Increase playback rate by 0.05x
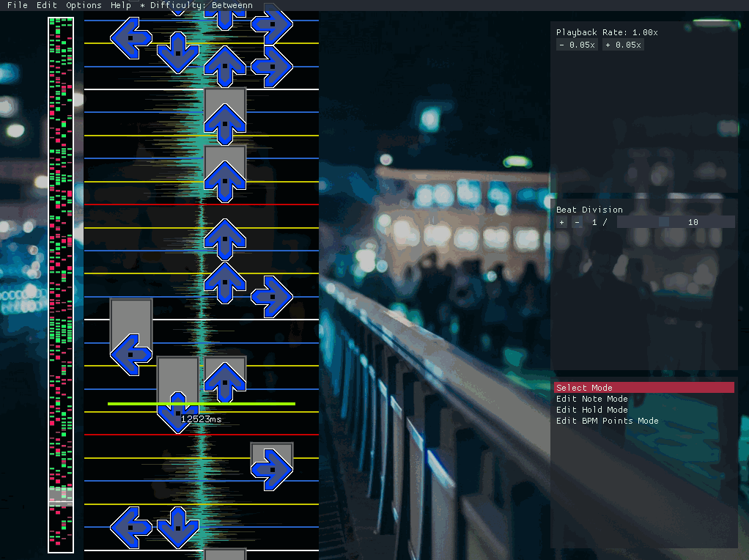749x560 pixels. tap(623, 45)
